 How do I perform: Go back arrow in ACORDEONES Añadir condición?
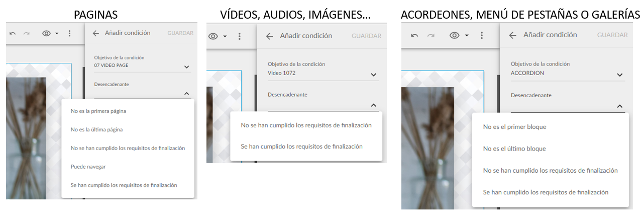click(512, 35)
